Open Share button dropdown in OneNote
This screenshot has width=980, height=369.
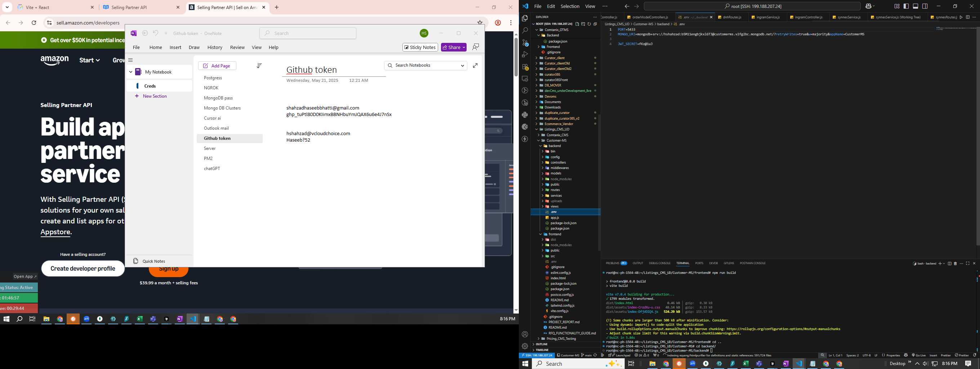(x=464, y=48)
